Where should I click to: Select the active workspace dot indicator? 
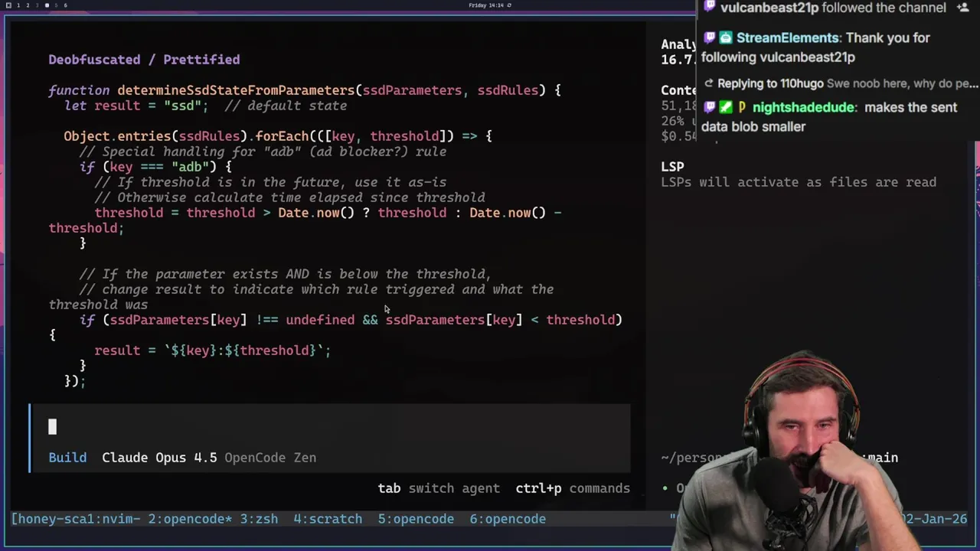click(47, 5)
